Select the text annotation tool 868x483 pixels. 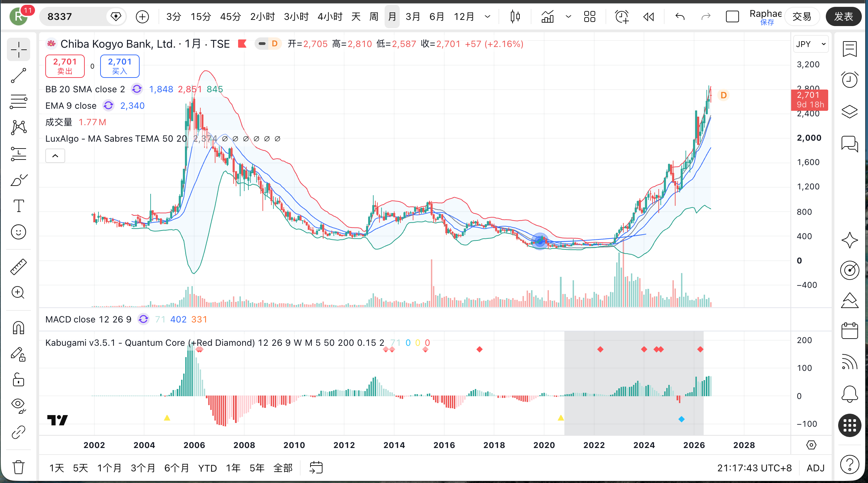(19, 206)
